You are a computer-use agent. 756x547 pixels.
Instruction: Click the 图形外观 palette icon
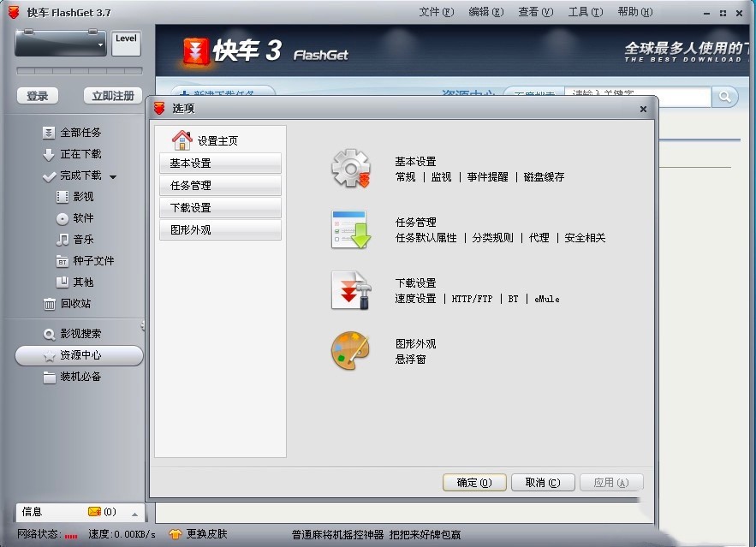[350, 349]
